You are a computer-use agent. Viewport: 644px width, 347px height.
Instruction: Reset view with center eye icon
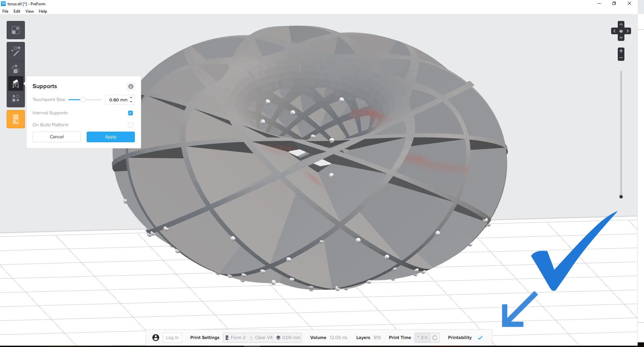(621, 31)
